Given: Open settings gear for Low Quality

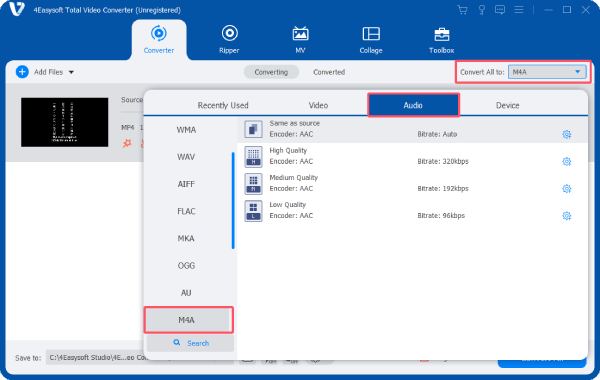Looking at the screenshot, I should 567,216.
